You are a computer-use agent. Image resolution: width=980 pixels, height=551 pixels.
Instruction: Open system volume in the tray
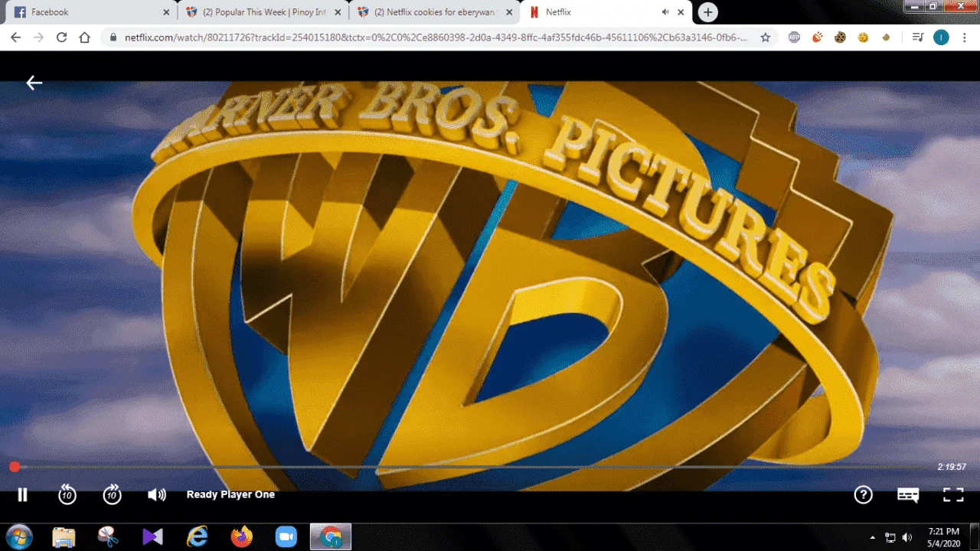tap(907, 537)
